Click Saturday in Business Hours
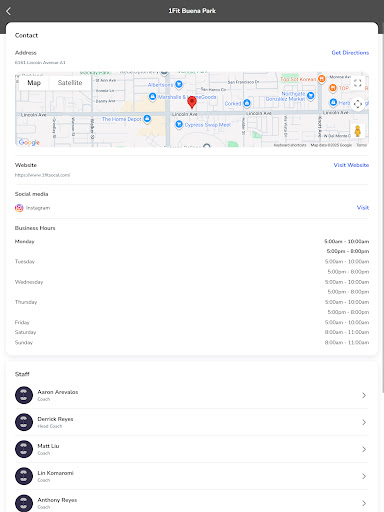The width and height of the screenshot is (384, 512). tap(25, 332)
